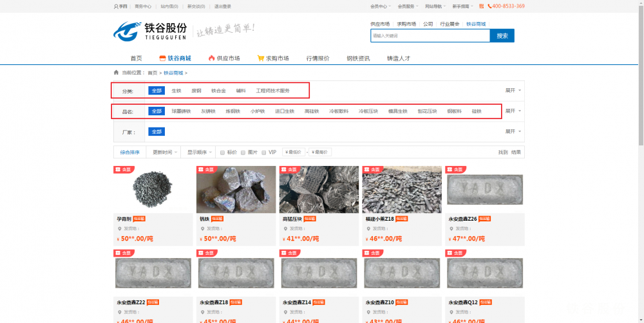Screen dimensions: 644x323
Task: Click the shop icon beside 铁谷商城 in navigation
Action: point(162,58)
